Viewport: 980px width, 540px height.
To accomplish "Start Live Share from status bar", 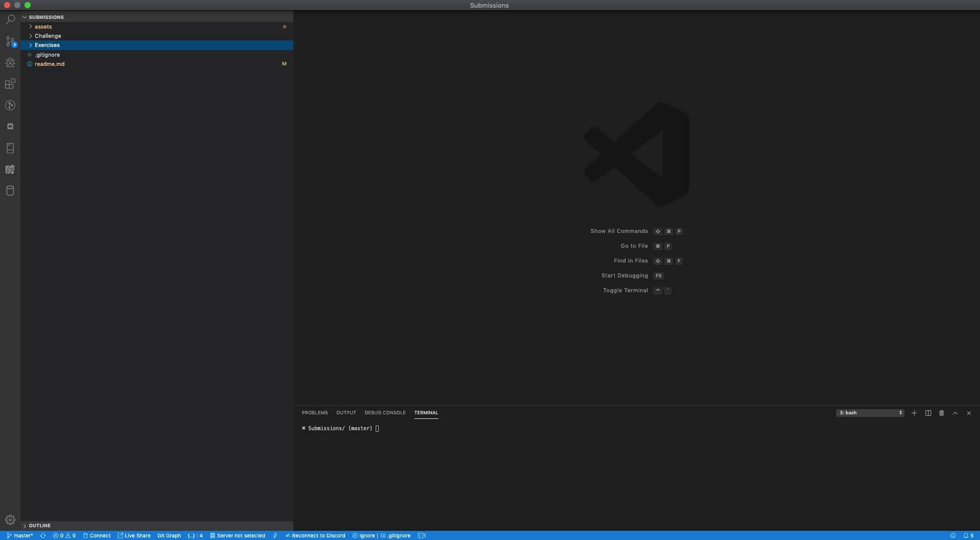I will (134, 535).
